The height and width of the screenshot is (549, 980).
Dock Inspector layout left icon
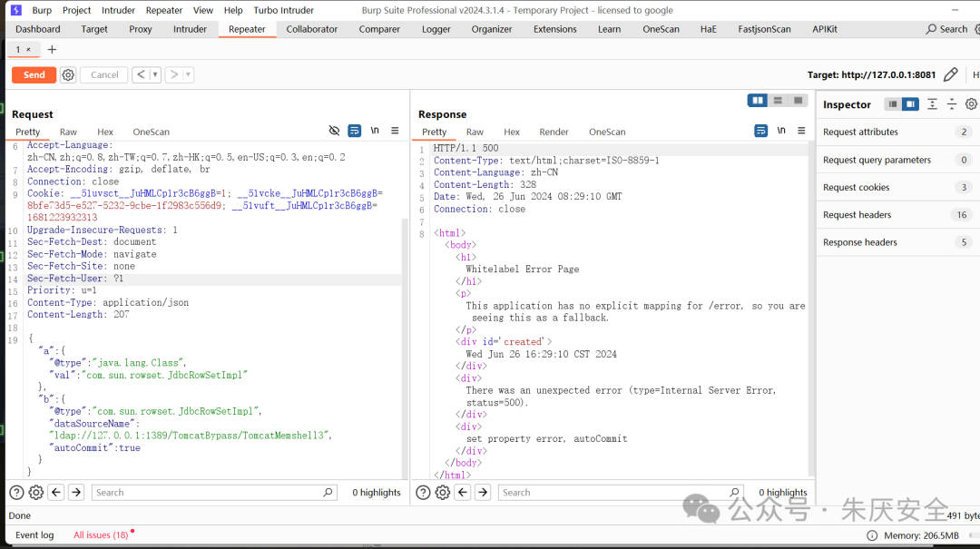coord(893,104)
